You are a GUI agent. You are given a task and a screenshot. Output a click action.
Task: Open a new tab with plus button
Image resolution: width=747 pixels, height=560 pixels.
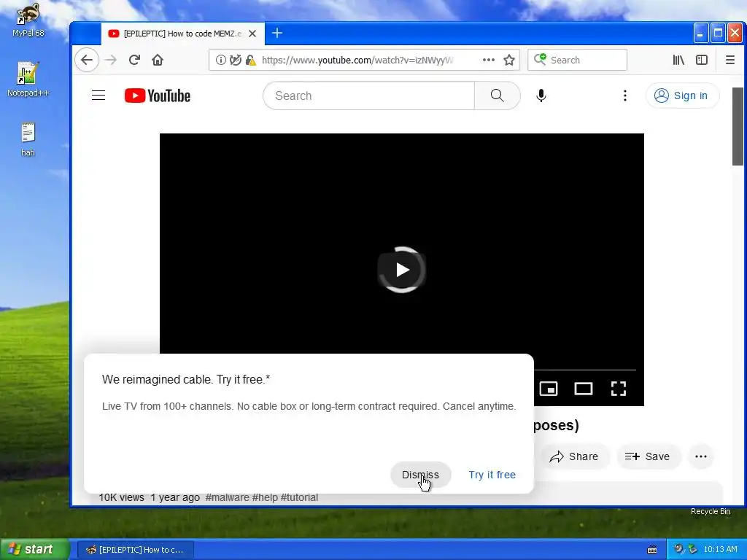[277, 33]
